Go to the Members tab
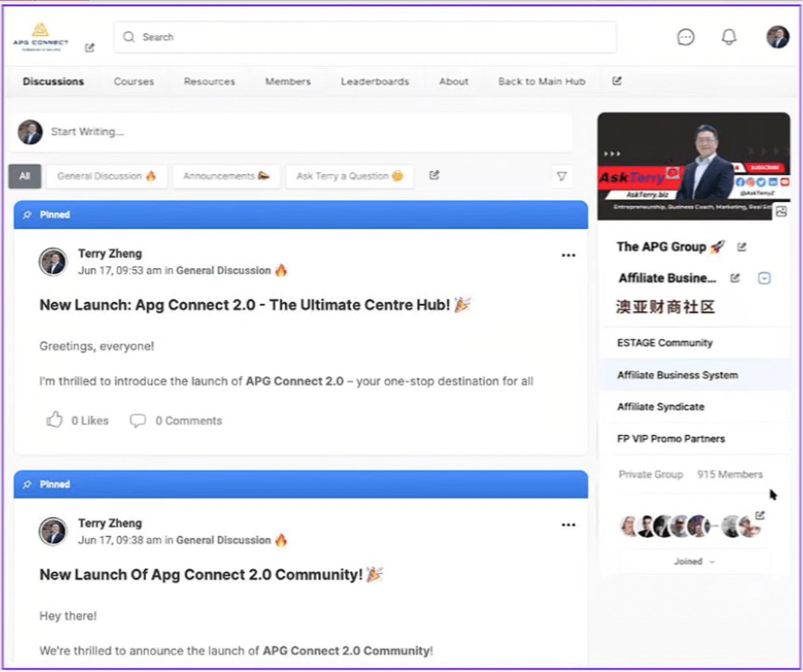Viewport: 803px width, 672px height. point(288,81)
